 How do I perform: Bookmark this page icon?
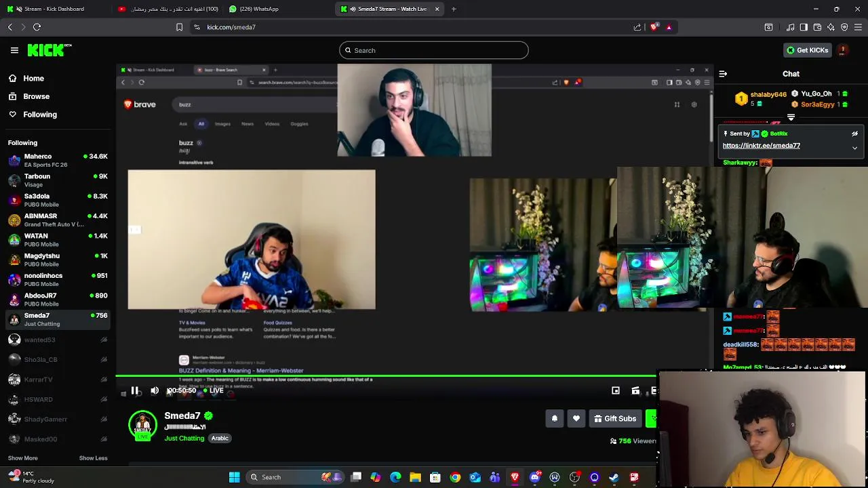[179, 27]
